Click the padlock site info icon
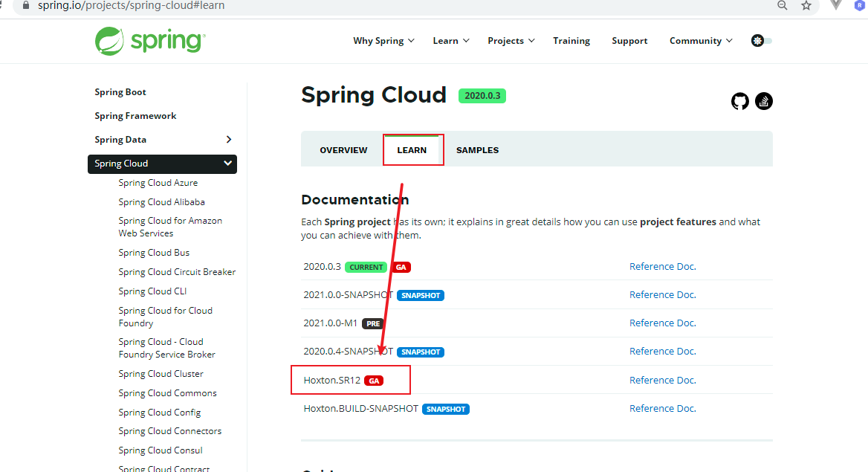 click(25, 5)
